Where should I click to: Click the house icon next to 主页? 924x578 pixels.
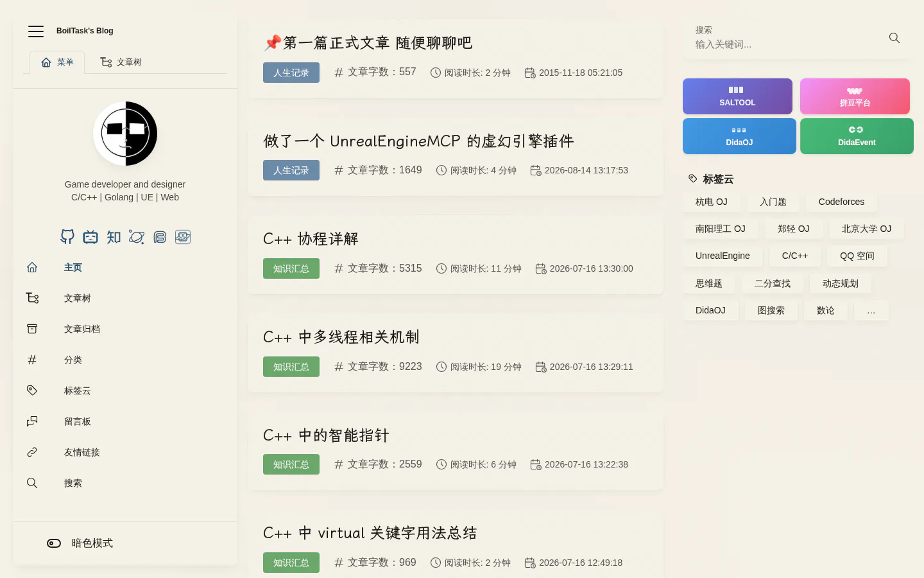[32, 267]
